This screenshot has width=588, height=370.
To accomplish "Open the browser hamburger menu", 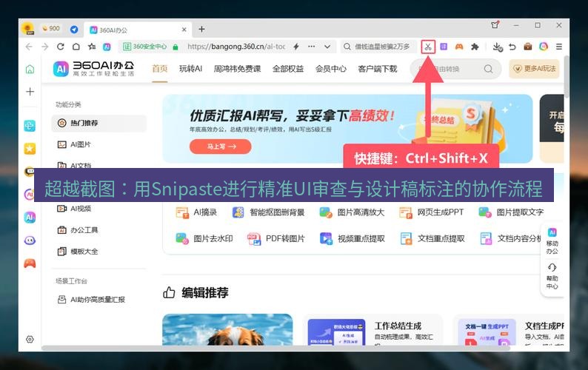I will point(559,47).
